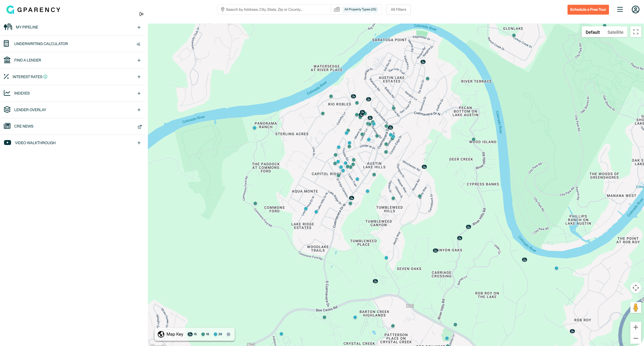644x346 pixels.
Task: Collapse the left sidebar panel
Action: coord(142,14)
